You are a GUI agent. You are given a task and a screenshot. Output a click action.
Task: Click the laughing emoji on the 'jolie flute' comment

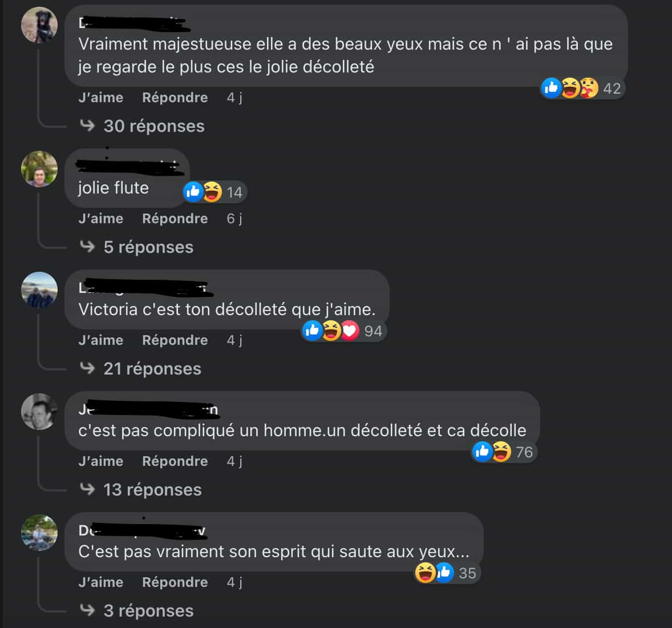point(212,192)
